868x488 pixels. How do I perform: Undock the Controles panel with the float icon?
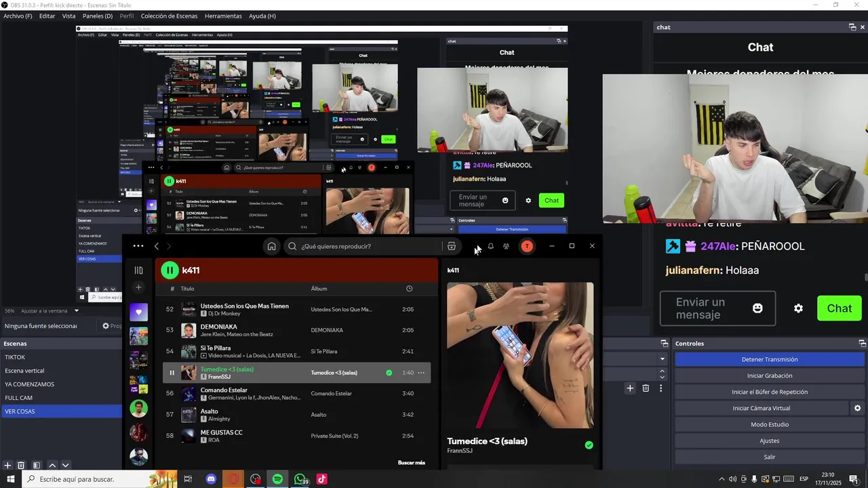tap(862, 344)
